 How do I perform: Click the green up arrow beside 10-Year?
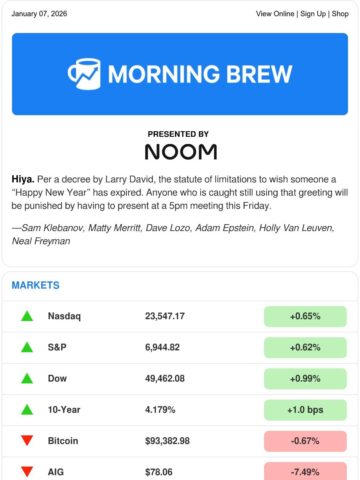coord(27,410)
